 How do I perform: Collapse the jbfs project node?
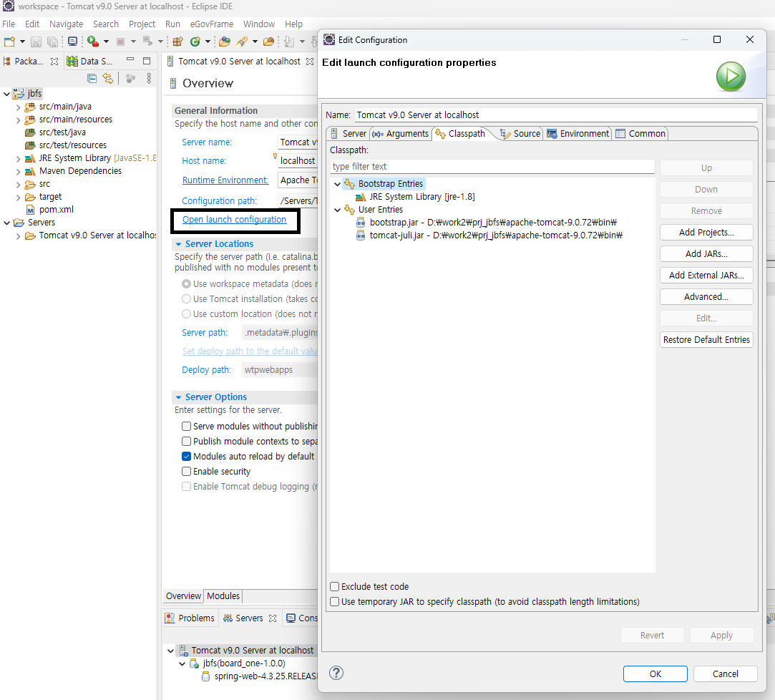click(x=7, y=94)
